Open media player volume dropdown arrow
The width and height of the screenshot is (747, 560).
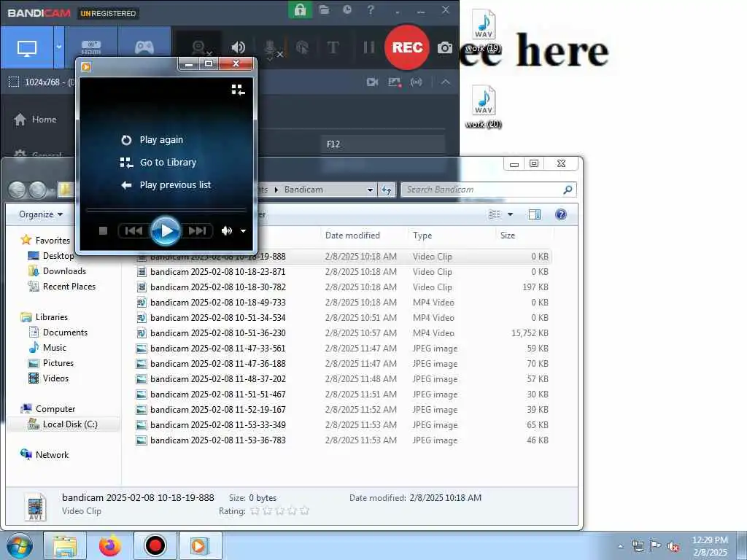243,231
